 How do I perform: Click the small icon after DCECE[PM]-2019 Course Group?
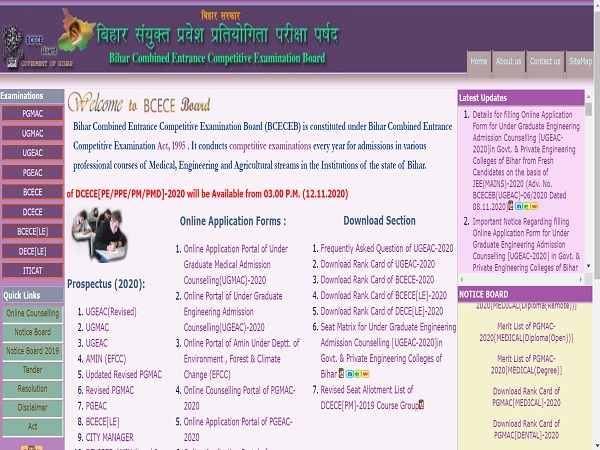(421, 405)
